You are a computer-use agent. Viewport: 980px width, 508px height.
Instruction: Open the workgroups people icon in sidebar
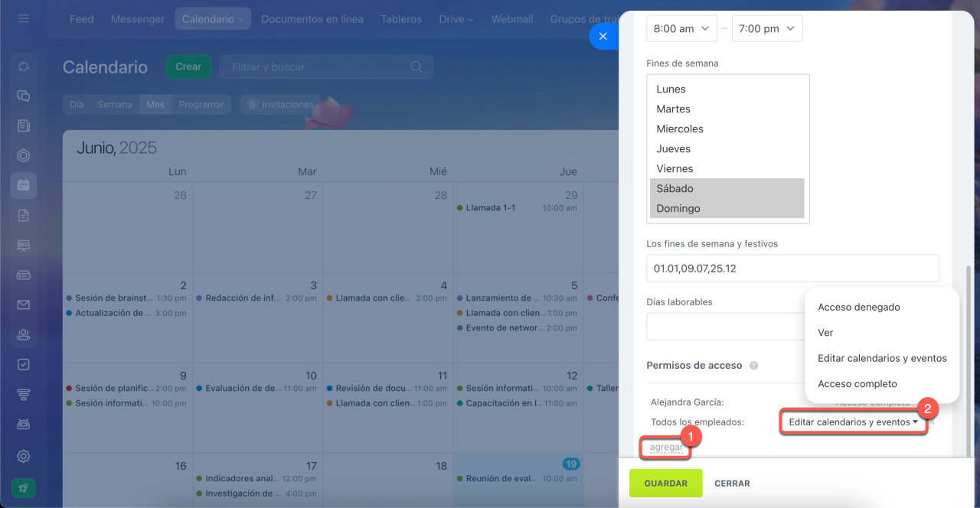[x=24, y=334]
